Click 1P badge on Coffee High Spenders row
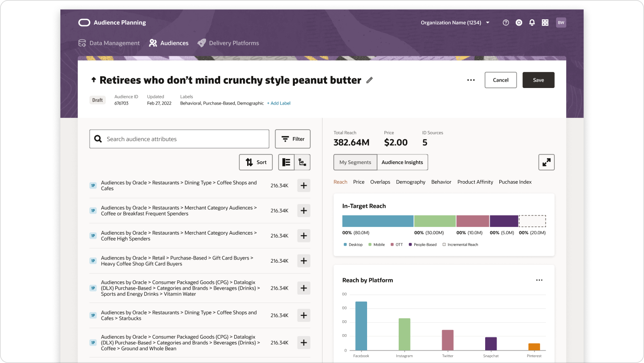Screen dimensions: 644x363 pyautogui.click(x=93, y=236)
